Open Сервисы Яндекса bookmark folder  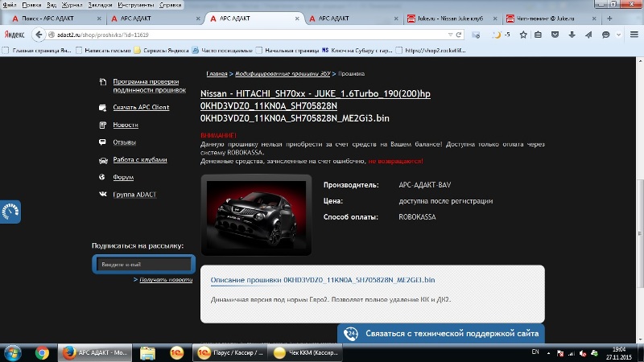coord(161,51)
